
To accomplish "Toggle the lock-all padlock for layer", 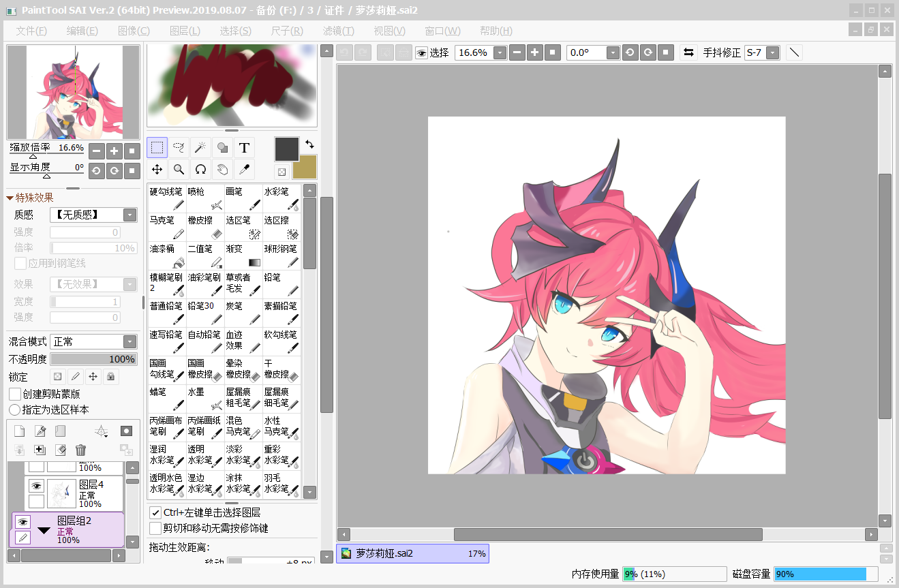I will tap(110, 376).
